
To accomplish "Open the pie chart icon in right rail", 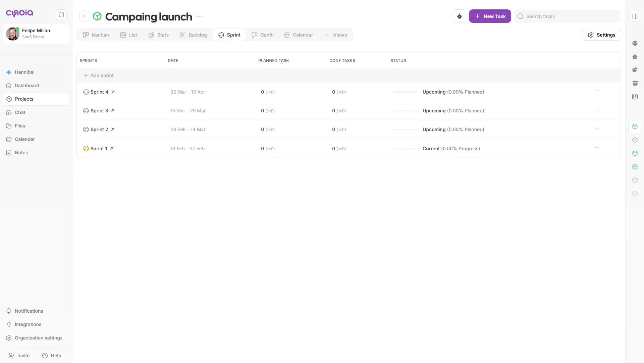I will [x=635, y=70].
